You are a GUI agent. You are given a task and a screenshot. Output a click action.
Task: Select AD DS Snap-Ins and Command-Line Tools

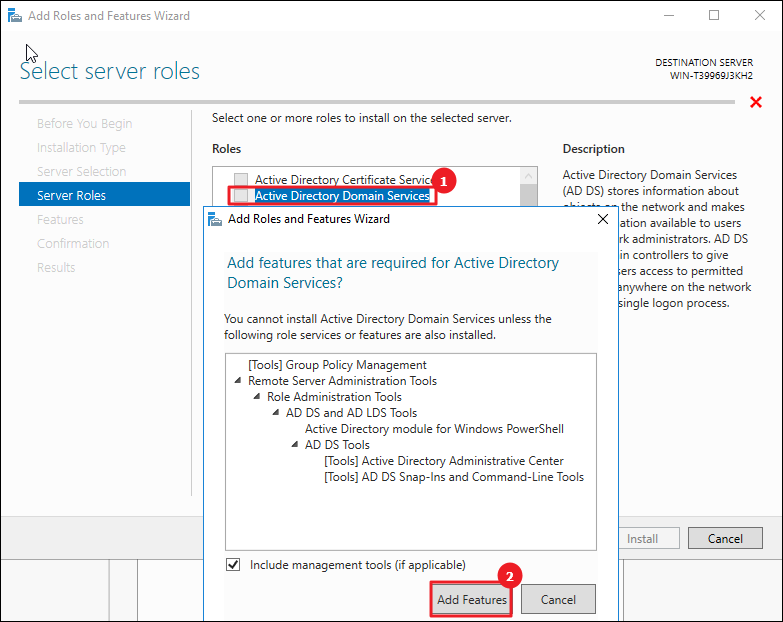[x=454, y=477]
